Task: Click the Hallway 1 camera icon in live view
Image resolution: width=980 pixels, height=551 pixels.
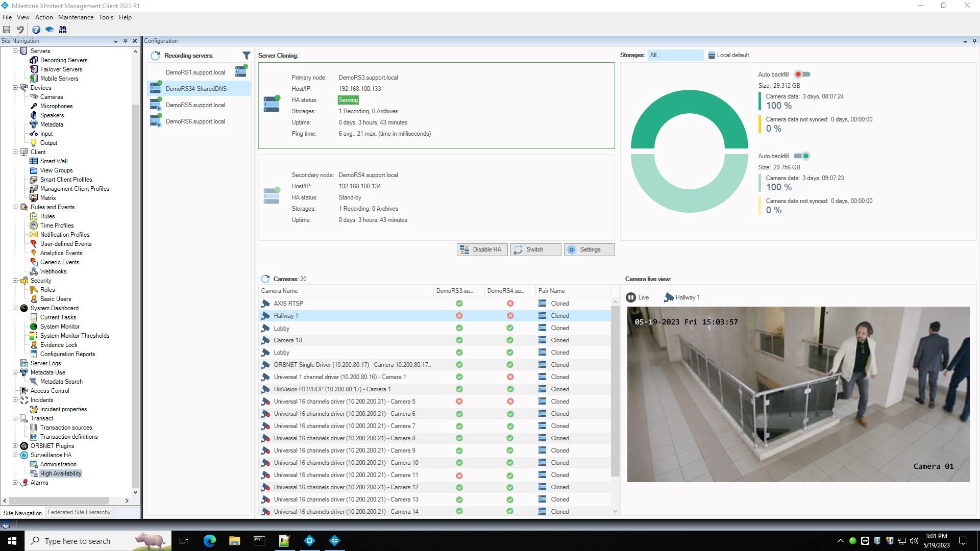Action: pos(669,297)
